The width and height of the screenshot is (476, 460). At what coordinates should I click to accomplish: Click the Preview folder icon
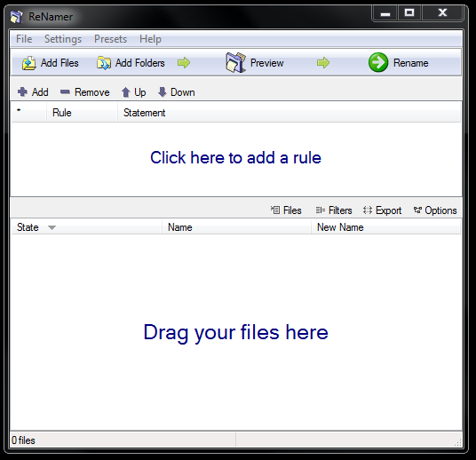[x=235, y=62]
